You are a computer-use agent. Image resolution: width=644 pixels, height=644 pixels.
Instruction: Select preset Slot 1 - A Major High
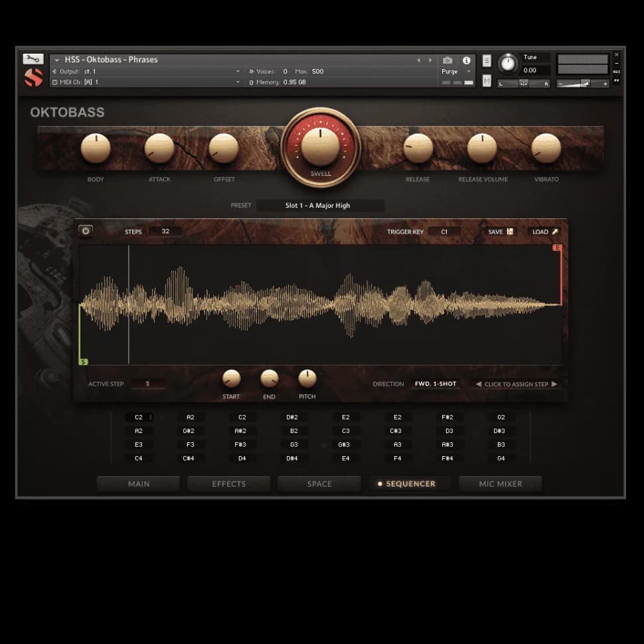(x=321, y=205)
